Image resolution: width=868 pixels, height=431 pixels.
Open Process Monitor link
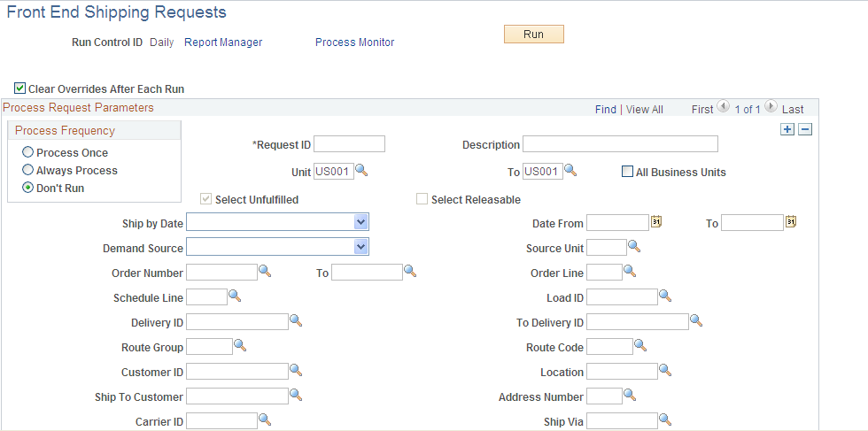pyautogui.click(x=355, y=42)
